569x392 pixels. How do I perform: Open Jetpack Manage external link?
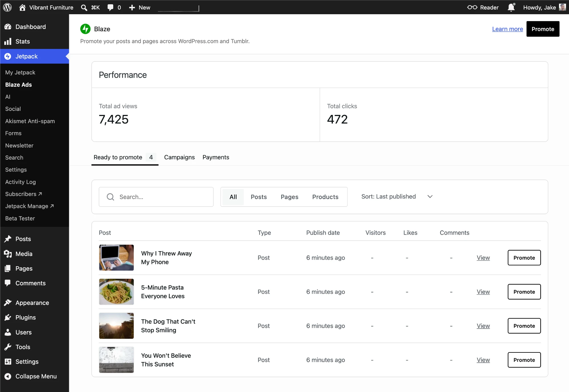pos(30,206)
